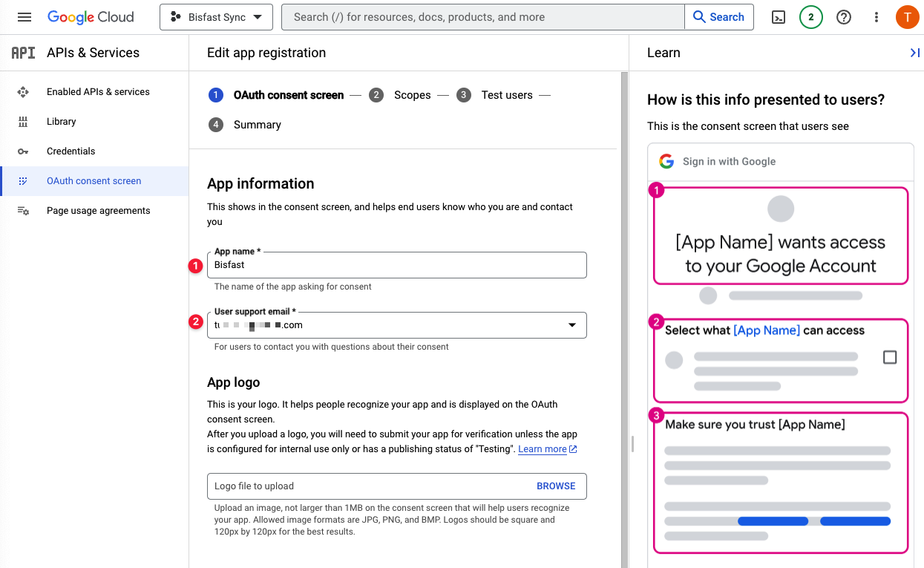Collapse the Learn side panel

(914, 53)
